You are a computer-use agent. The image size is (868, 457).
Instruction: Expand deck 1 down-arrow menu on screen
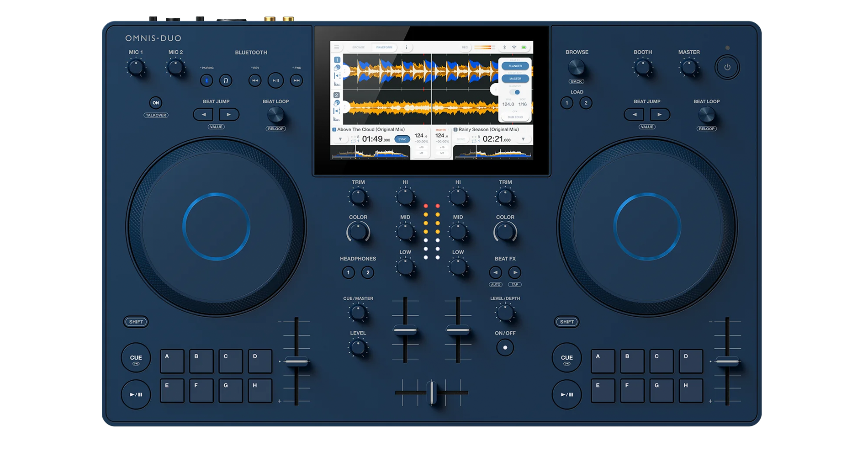(340, 139)
